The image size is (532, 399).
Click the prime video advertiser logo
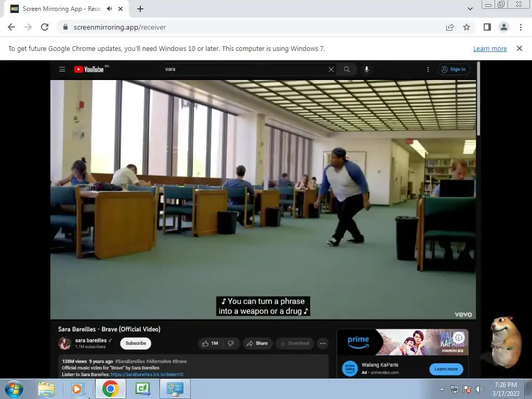(x=350, y=369)
